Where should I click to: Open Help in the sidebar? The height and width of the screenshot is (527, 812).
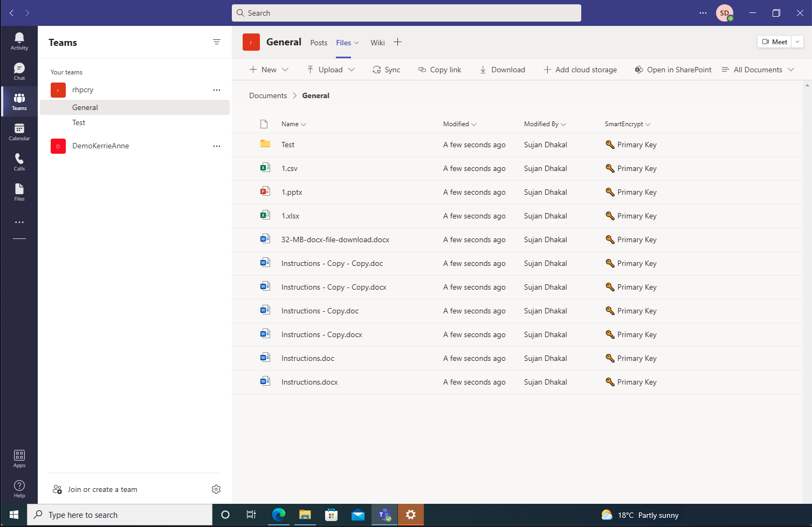pos(19,489)
